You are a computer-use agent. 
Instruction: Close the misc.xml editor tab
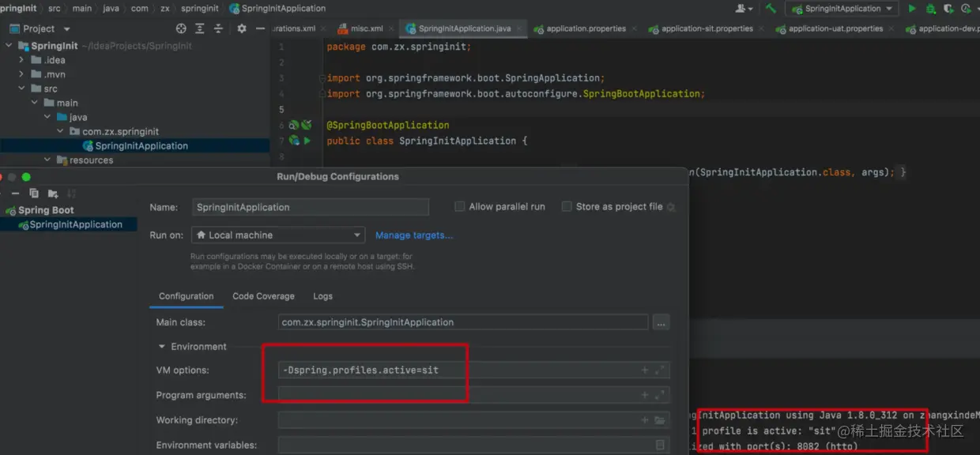393,28
